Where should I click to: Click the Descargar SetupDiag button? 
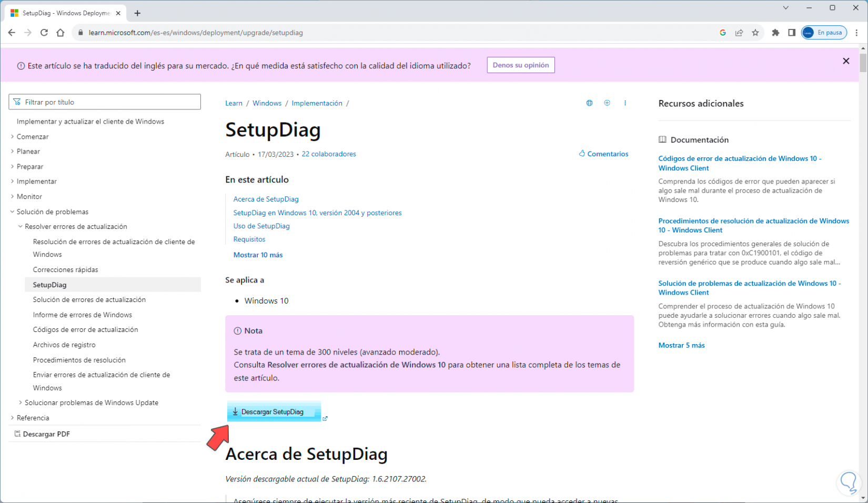point(274,412)
